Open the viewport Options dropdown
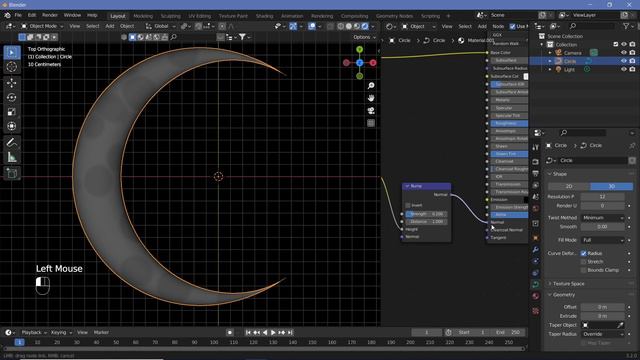The image size is (640, 360). (364, 37)
